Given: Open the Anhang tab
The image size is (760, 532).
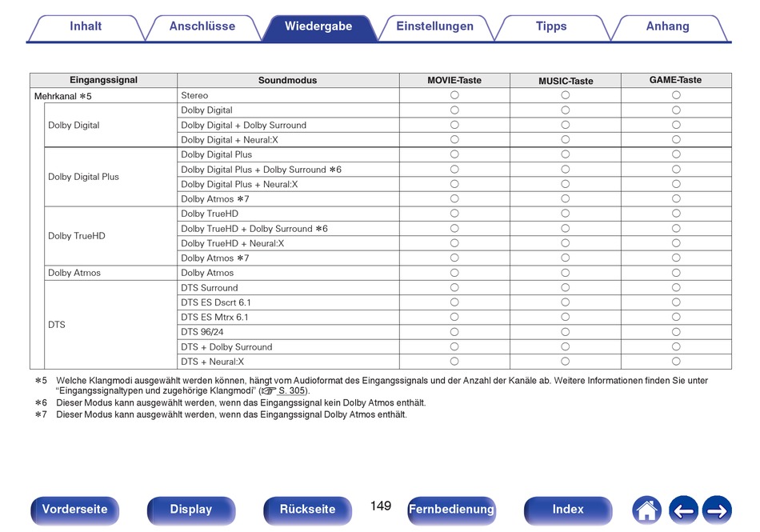Looking at the screenshot, I should tap(667, 27).
